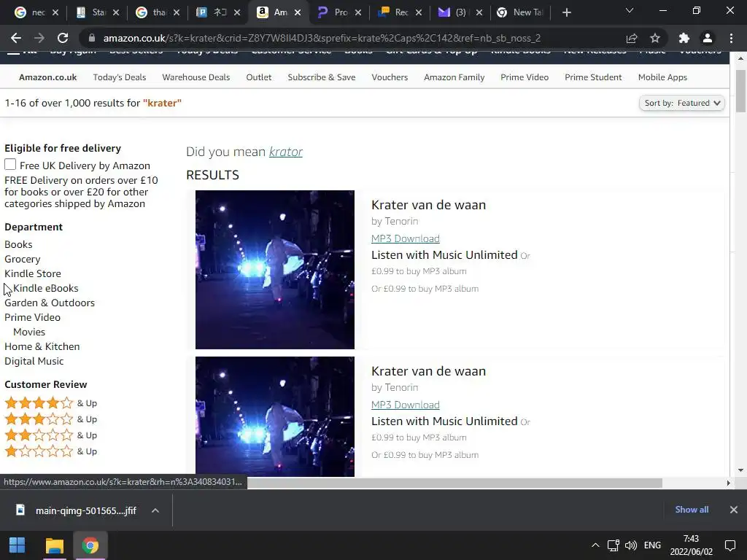Open Amazon Family
Screen dimensions: 747x560
454,77
